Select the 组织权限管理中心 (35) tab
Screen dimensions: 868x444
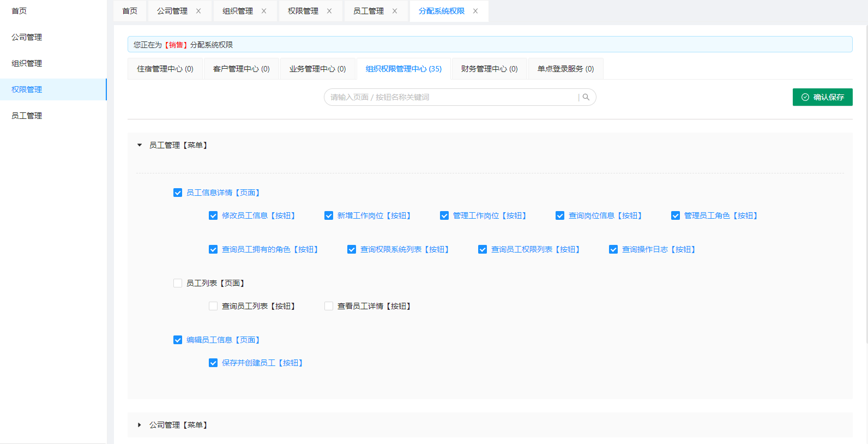(x=403, y=69)
